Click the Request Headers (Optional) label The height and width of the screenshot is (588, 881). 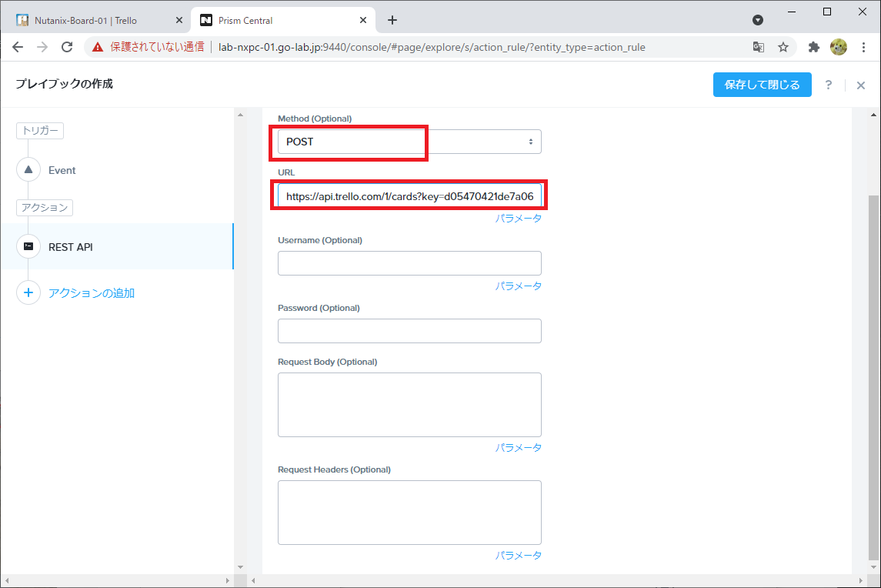click(334, 469)
